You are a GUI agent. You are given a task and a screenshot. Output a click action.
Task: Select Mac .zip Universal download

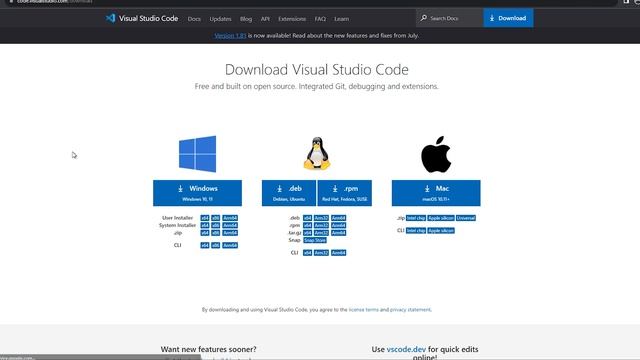pos(466,218)
